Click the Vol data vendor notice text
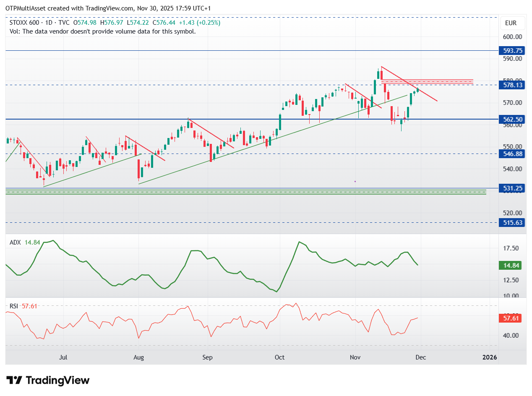 click(x=102, y=31)
